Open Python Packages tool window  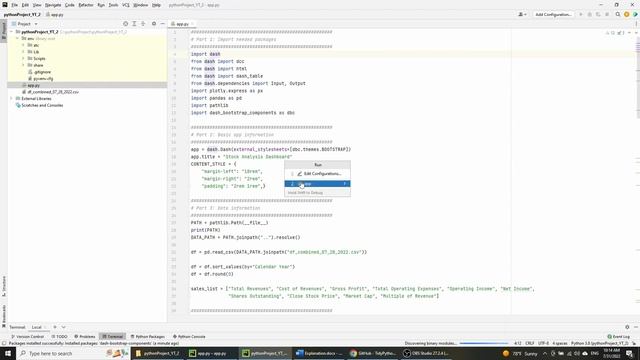click(x=148, y=336)
